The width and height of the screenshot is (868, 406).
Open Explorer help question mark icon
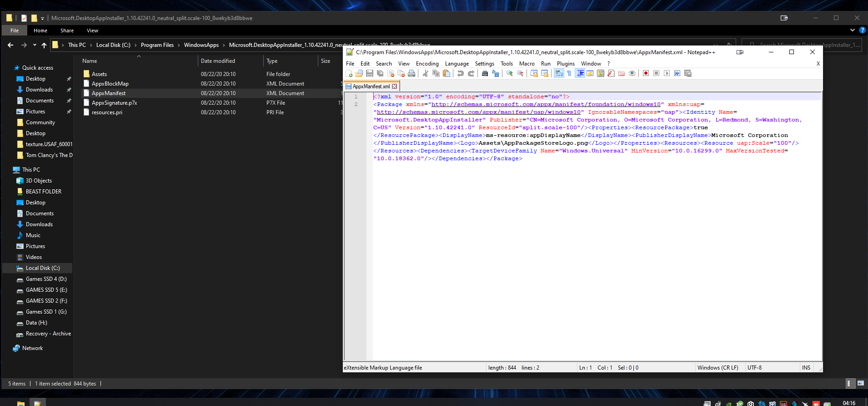pyautogui.click(x=862, y=30)
